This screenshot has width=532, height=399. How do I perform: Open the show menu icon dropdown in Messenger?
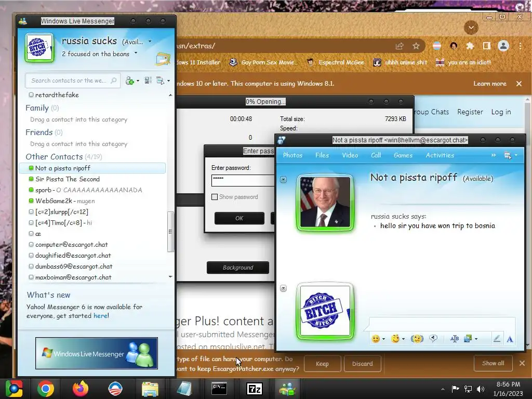tap(163, 81)
